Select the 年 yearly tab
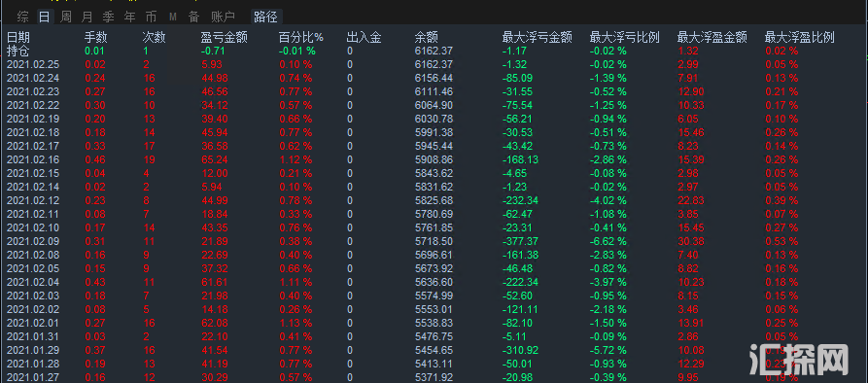Image resolution: width=868 pixels, height=383 pixels. coord(129,17)
